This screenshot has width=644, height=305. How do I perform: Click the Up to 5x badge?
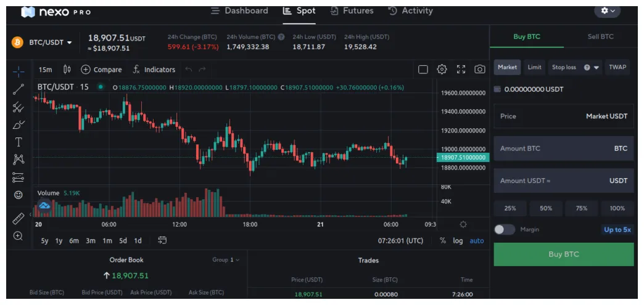(617, 229)
